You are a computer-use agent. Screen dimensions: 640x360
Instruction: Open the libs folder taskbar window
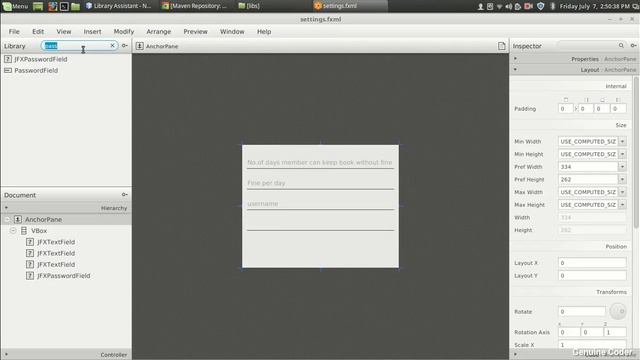click(249, 6)
